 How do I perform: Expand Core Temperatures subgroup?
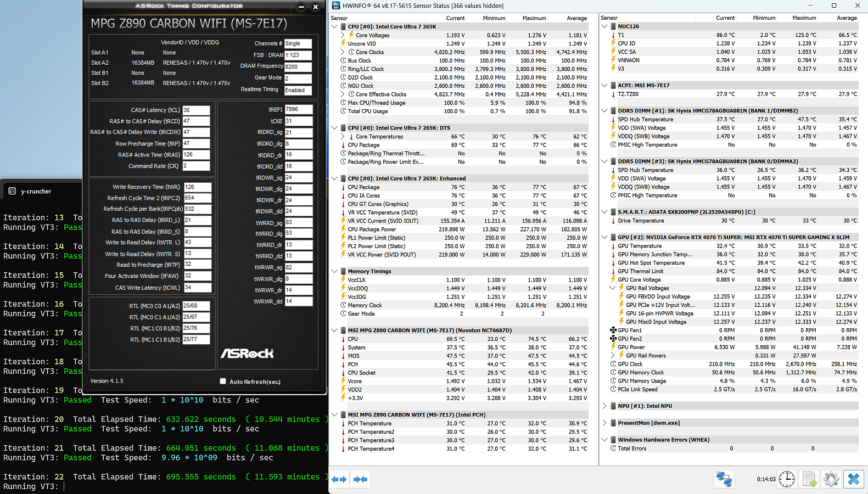pyautogui.click(x=343, y=137)
